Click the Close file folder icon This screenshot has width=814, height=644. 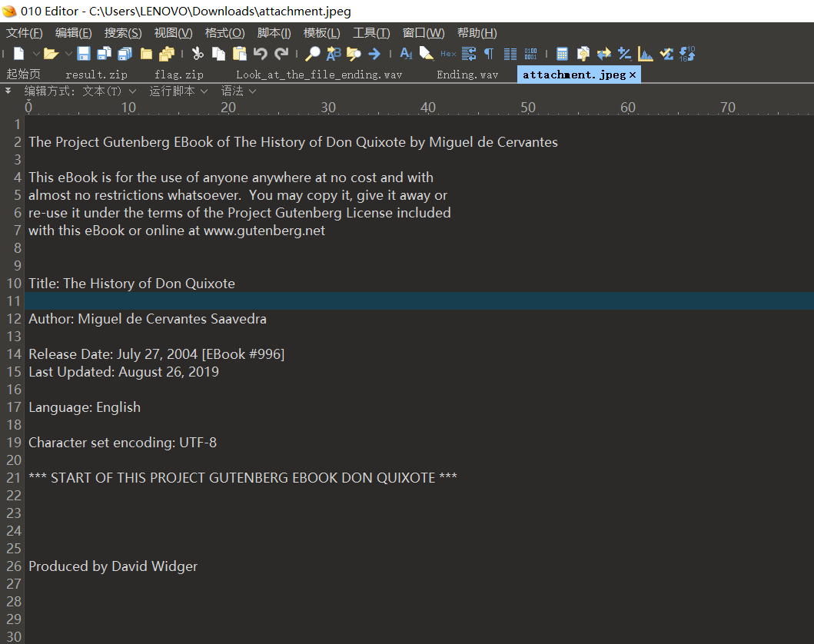tap(146, 54)
